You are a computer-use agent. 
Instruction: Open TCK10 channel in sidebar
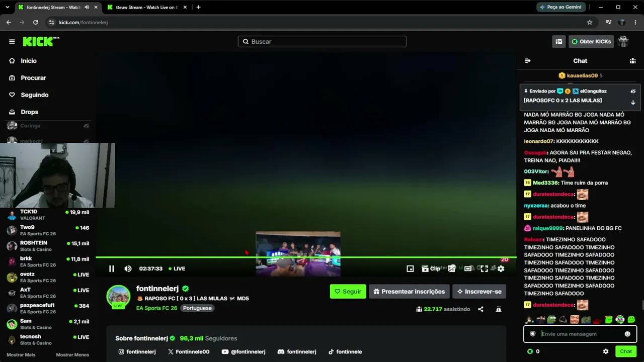coord(48,215)
